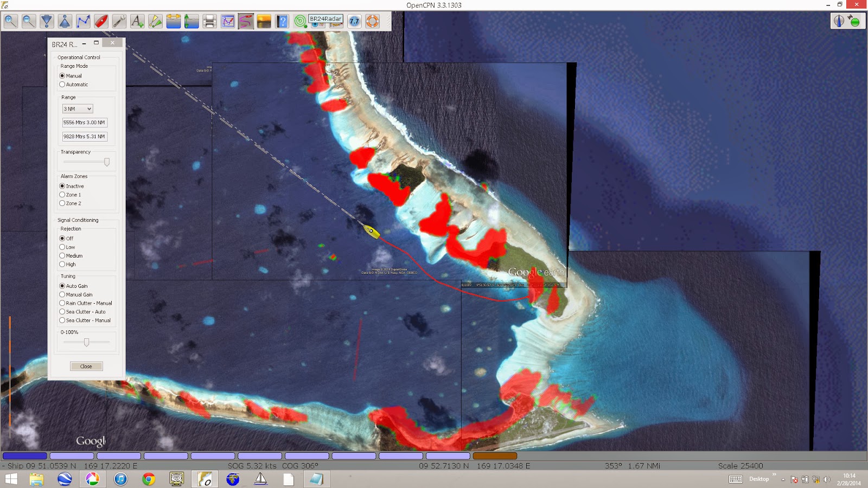Viewport: 868px width, 488px height.
Task: Open the About help book icon
Action: pyautogui.click(x=282, y=21)
